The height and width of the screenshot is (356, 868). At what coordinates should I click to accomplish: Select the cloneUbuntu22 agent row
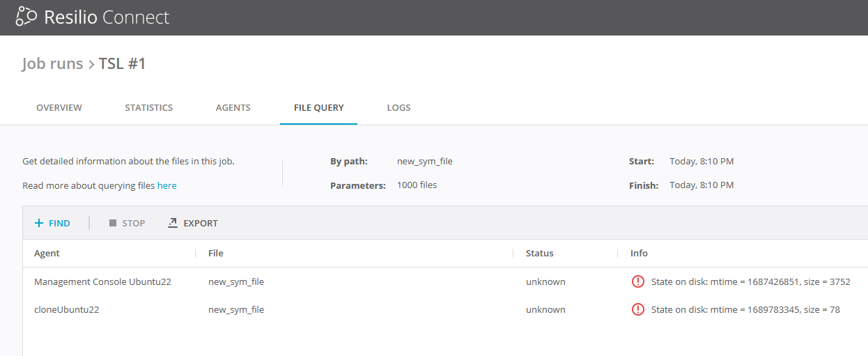coord(67,310)
